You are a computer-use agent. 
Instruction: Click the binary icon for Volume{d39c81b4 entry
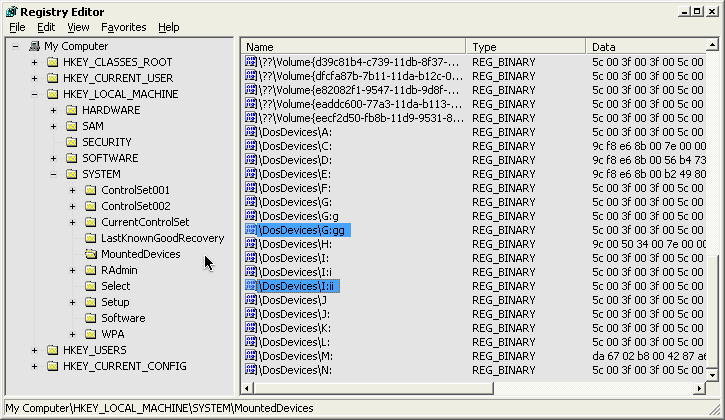(x=251, y=62)
